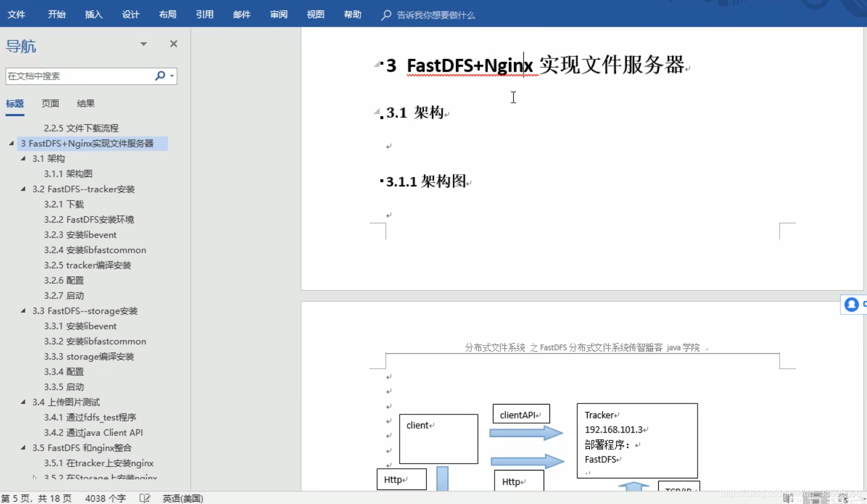The height and width of the screenshot is (504, 867).
Task: Switch to the 邮件 ribbon tab
Action: pos(242,14)
